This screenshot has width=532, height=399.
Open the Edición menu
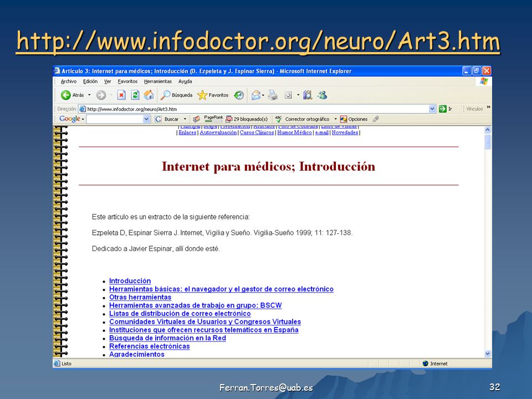(x=90, y=81)
